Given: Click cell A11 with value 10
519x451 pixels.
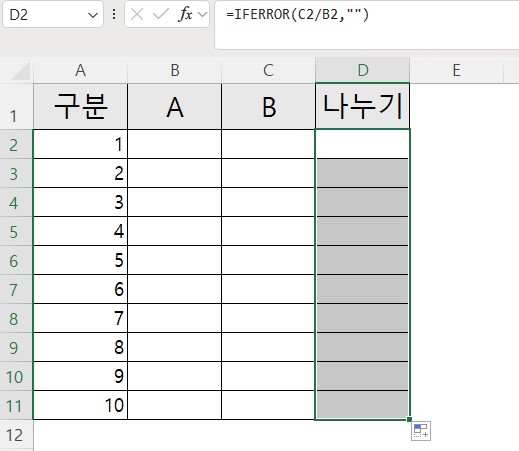Looking at the screenshot, I should tap(80, 405).
